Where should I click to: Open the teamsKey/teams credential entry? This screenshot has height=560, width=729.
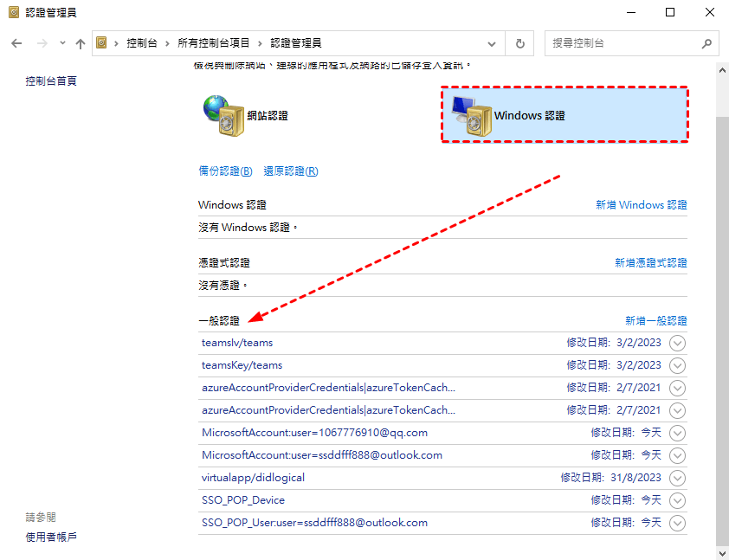(x=242, y=365)
